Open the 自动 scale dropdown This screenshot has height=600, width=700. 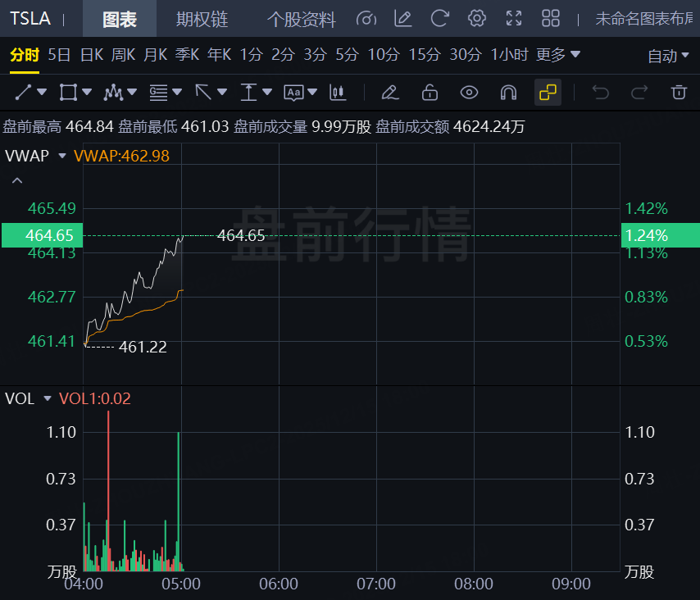[x=668, y=57]
